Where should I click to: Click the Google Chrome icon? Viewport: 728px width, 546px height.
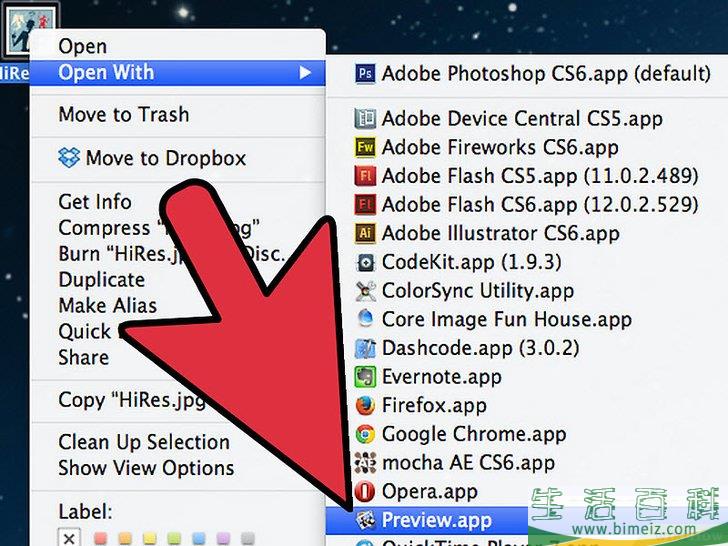pyautogui.click(x=365, y=434)
